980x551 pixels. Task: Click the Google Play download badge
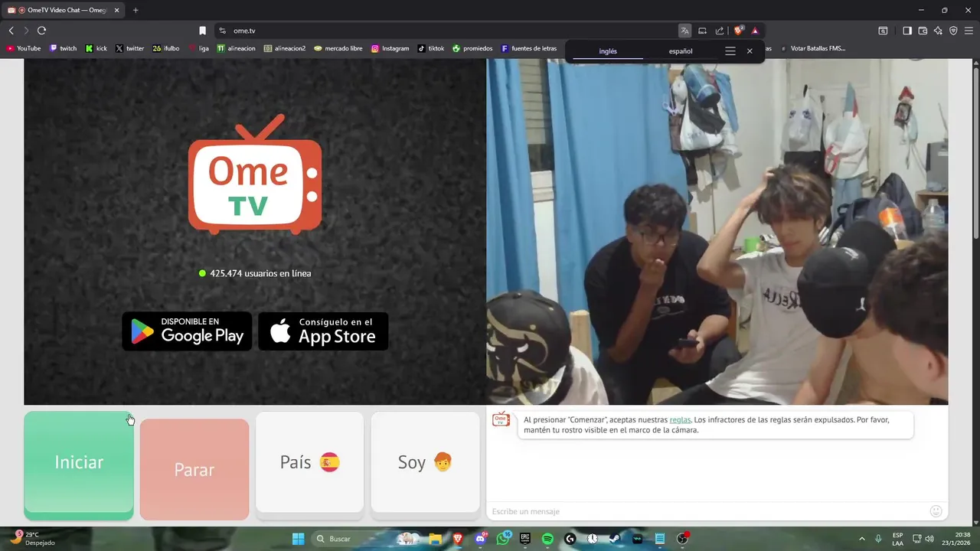tap(187, 331)
